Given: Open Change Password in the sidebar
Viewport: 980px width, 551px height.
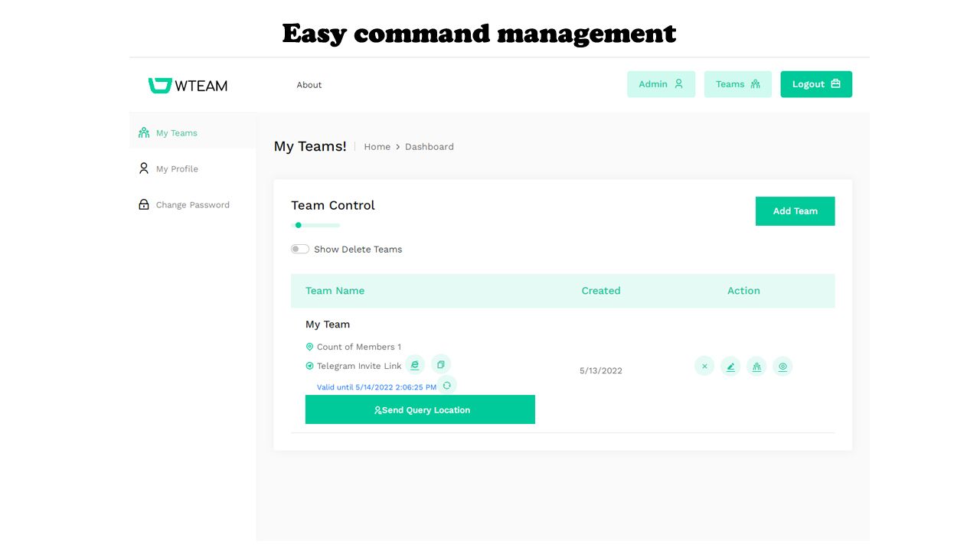Looking at the screenshot, I should tap(192, 205).
